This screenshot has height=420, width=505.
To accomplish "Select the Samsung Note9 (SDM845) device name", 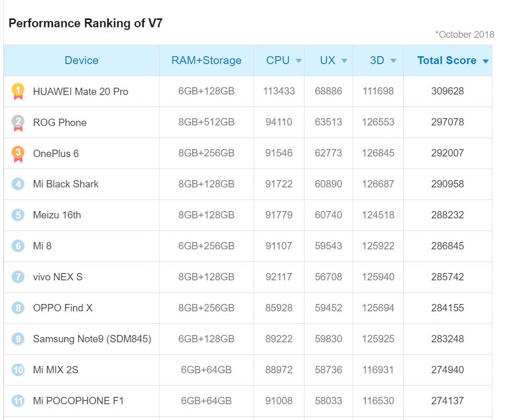I will point(92,339).
